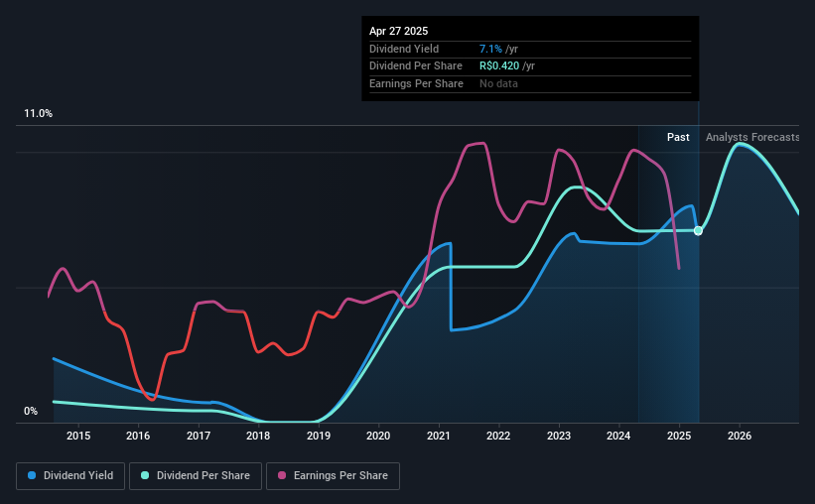Click the 2017 x-axis label
Screen dimensions: 815x504
199,436
